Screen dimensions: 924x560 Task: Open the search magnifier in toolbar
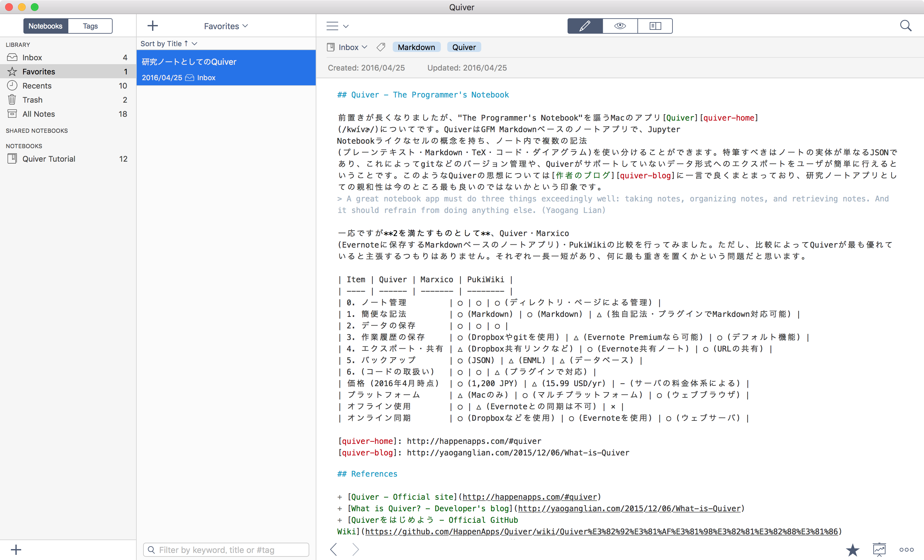tap(906, 26)
